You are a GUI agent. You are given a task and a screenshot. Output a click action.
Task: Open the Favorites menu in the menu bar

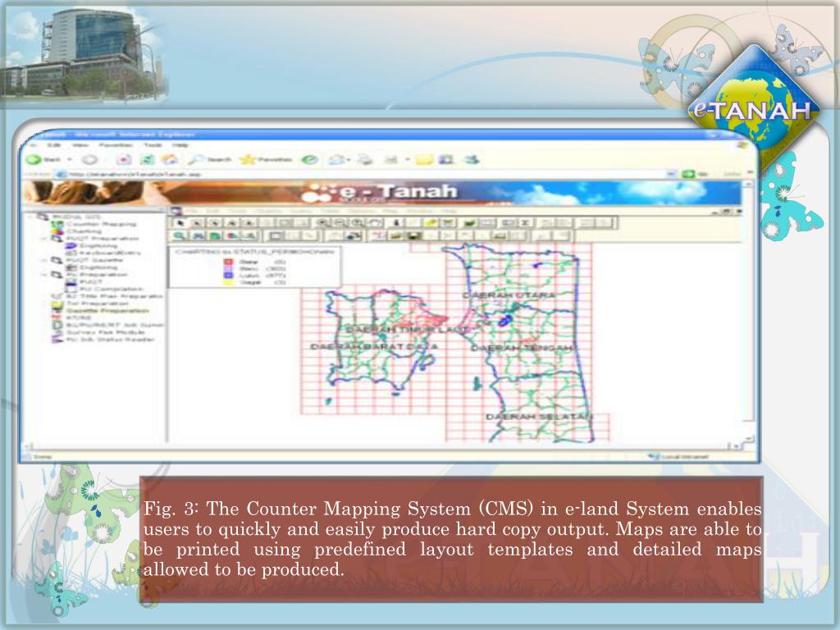tap(115, 145)
